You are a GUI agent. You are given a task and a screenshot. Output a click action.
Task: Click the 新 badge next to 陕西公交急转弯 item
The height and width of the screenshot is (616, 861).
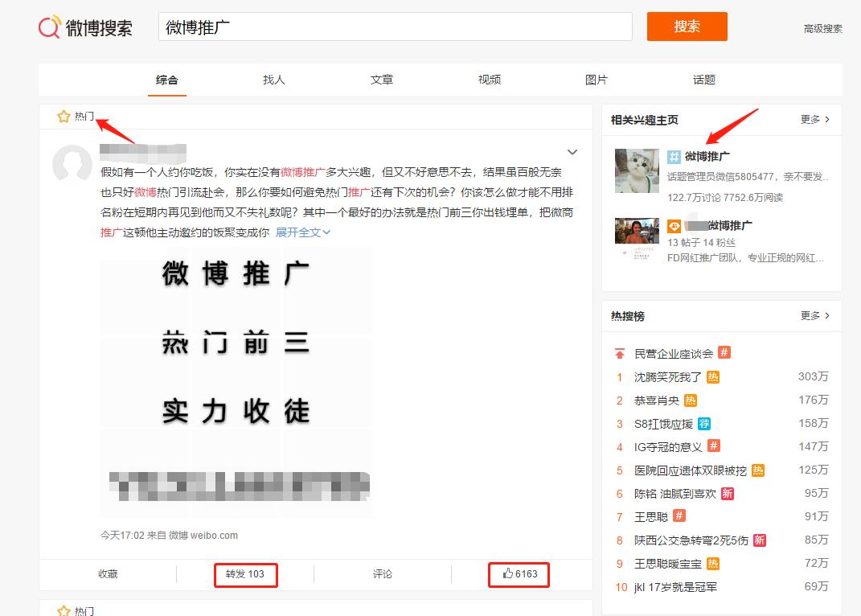tap(758, 540)
